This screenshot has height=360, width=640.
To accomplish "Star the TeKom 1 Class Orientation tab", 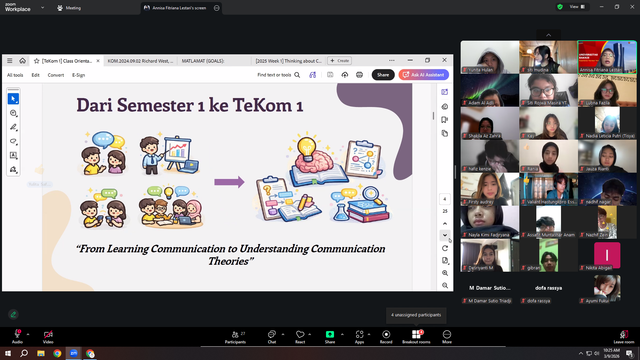I will click(36, 61).
